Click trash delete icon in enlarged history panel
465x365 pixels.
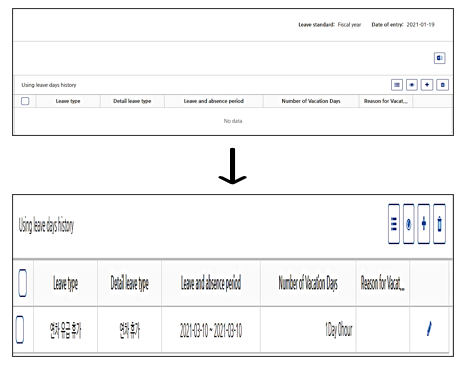(x=439, y=224)
